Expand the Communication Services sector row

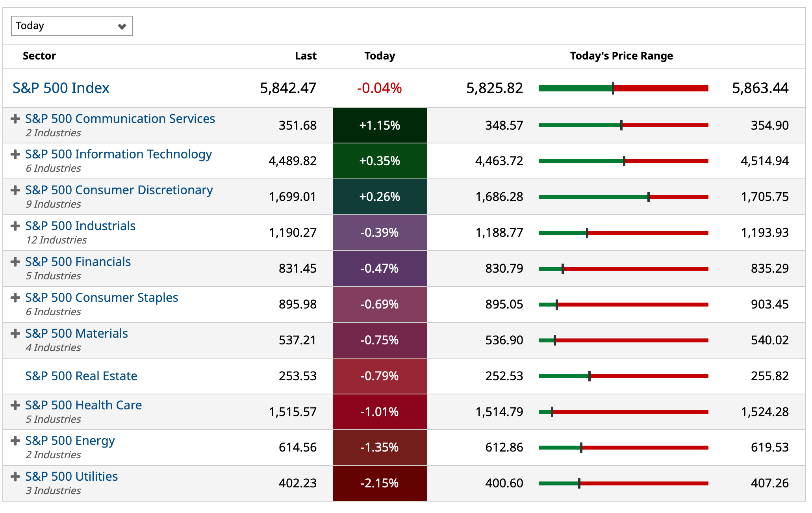15,119
